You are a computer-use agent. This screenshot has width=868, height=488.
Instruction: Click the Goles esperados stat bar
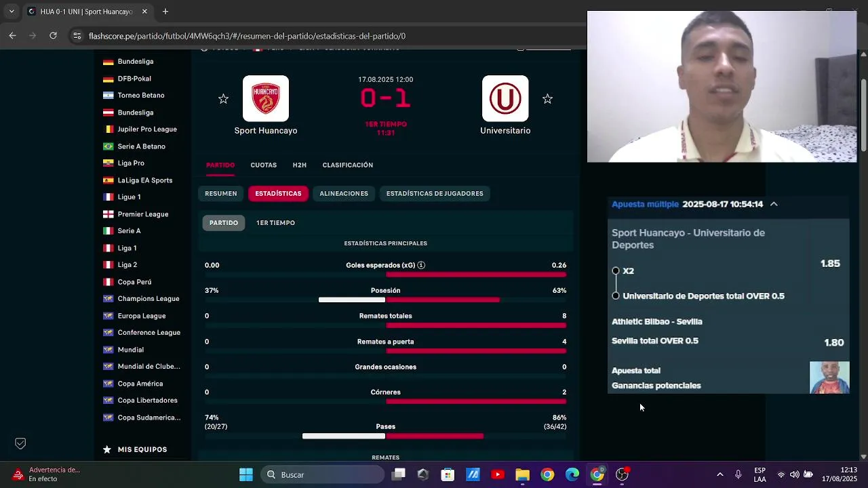pyautogui.click(x=385, y=274)
